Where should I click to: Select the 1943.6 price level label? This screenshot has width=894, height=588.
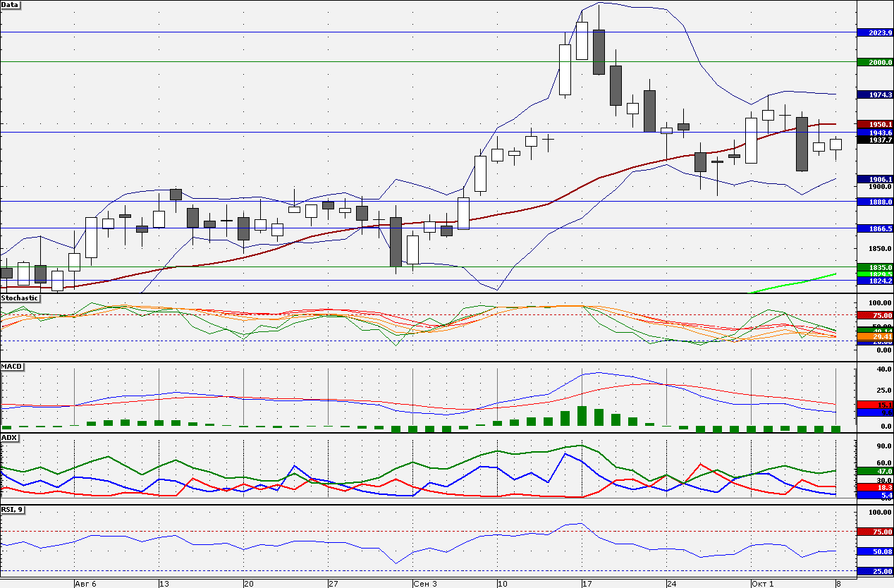(875, 133)
